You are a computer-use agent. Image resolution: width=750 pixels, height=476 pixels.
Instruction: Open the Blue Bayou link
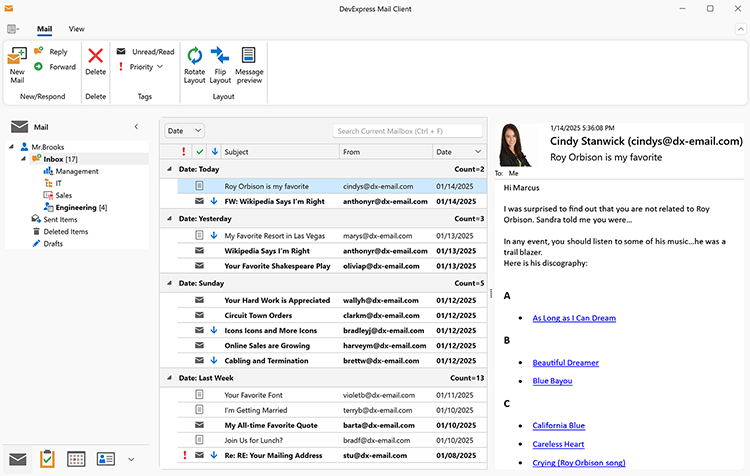pos(554,380)
